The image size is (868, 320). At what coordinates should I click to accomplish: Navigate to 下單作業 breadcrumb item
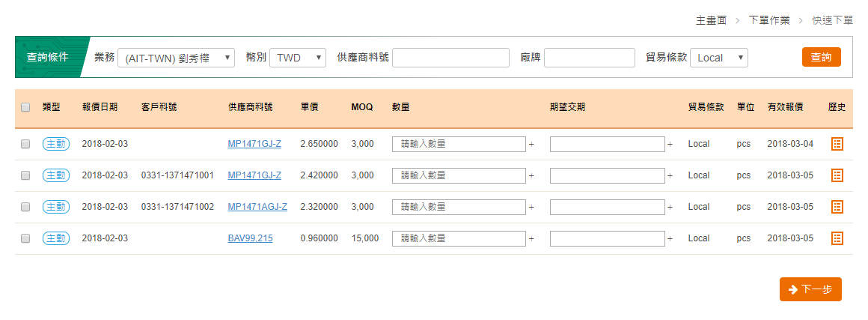click(x=768, y=20)
